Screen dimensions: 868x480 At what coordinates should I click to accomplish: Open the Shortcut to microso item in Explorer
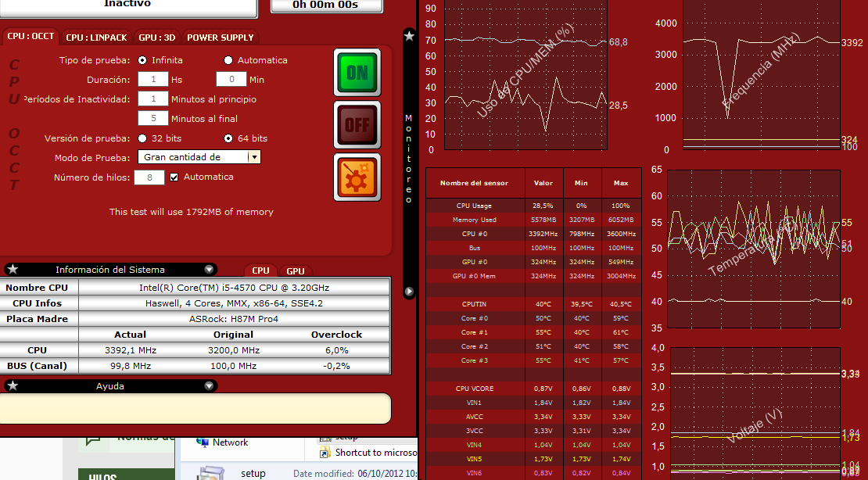368,453
